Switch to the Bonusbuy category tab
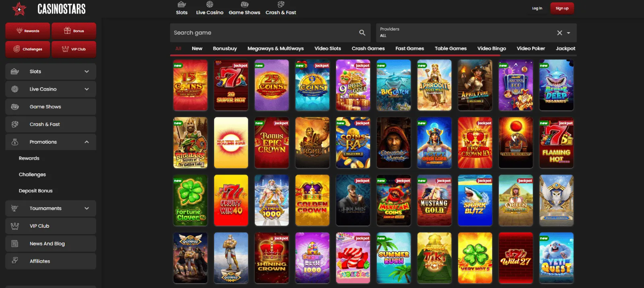Viewport: 644px width, 288px height. tap(225, 48)
